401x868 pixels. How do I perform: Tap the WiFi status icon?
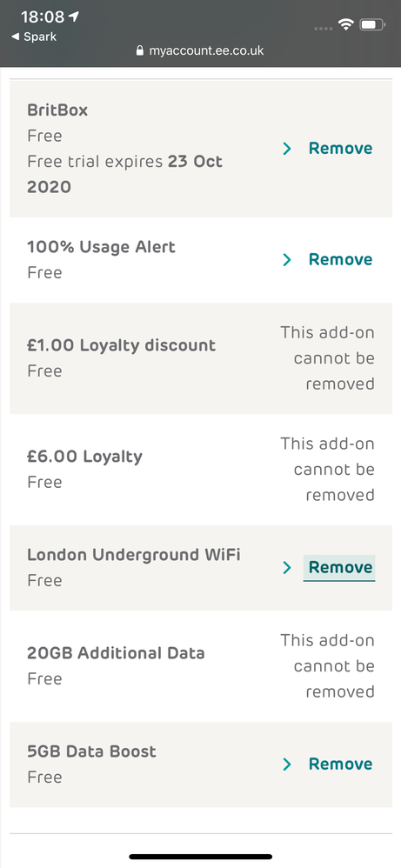tap(347, 24)
